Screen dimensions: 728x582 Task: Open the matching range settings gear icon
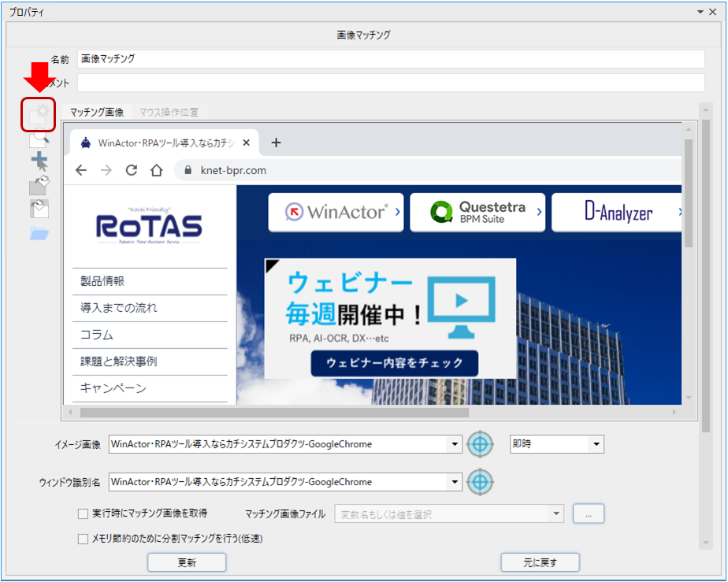coord(39,114)
